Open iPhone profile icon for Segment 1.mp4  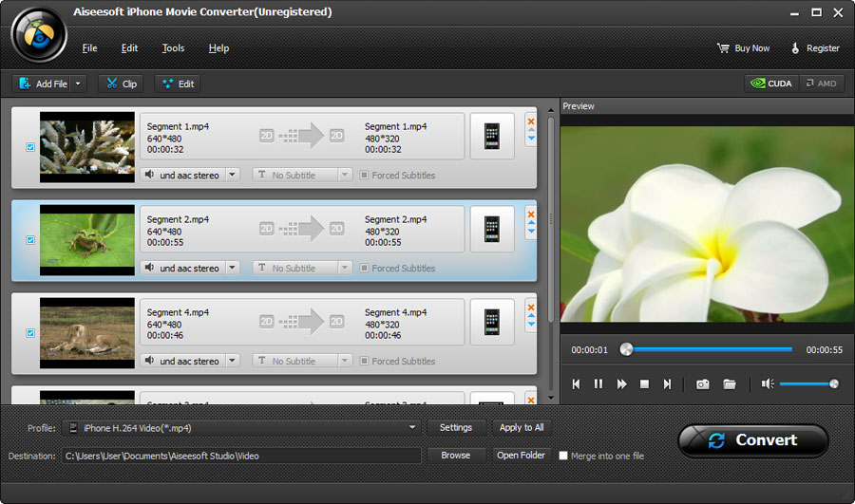tap(492, 137)
